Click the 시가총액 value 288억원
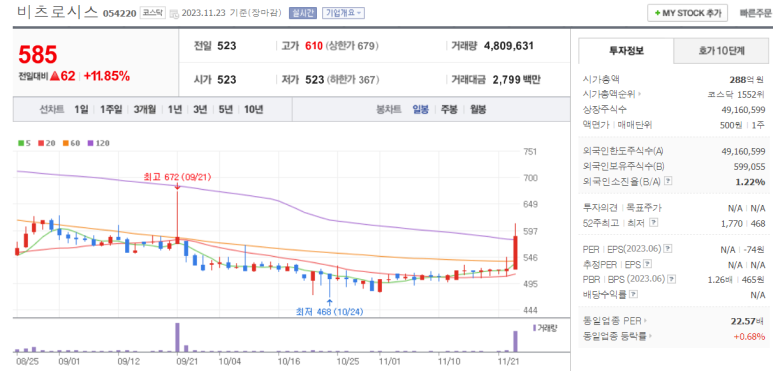Screen dimensions: 773x371 747,79
